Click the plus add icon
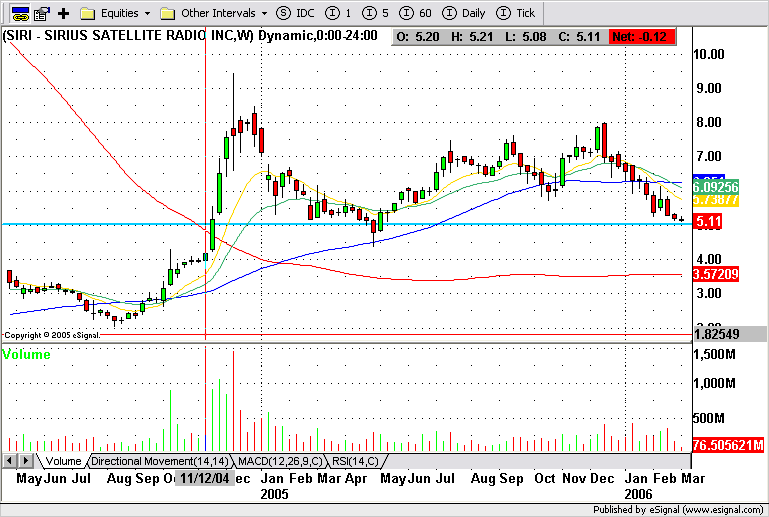Screen dimensions: 769x517 pyautogui.click(x=63, y=13)
